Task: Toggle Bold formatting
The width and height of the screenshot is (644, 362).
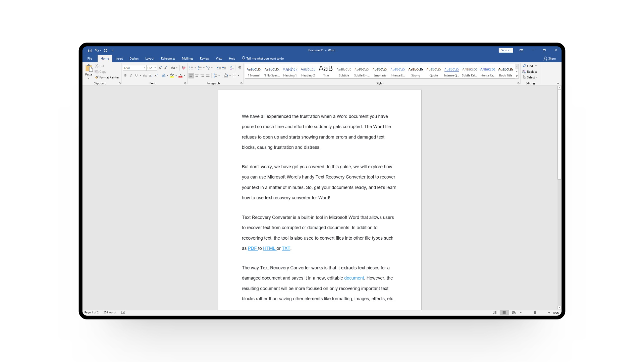Action: tap(125, 76)
